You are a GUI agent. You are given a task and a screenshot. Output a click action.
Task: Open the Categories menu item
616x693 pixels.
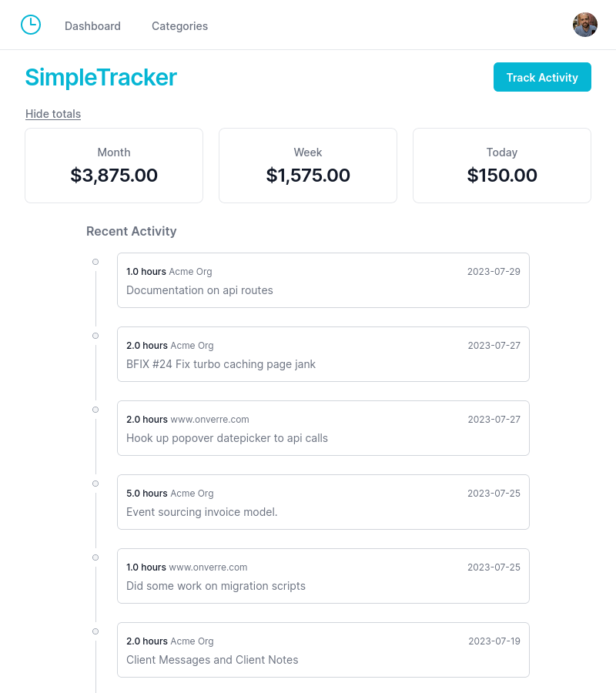pos(179,26)
